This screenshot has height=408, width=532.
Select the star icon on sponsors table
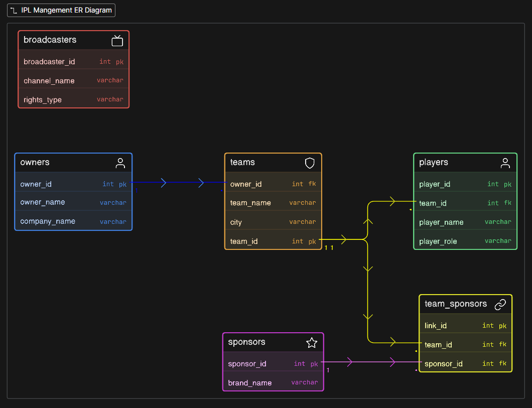(x=312, y=342)
